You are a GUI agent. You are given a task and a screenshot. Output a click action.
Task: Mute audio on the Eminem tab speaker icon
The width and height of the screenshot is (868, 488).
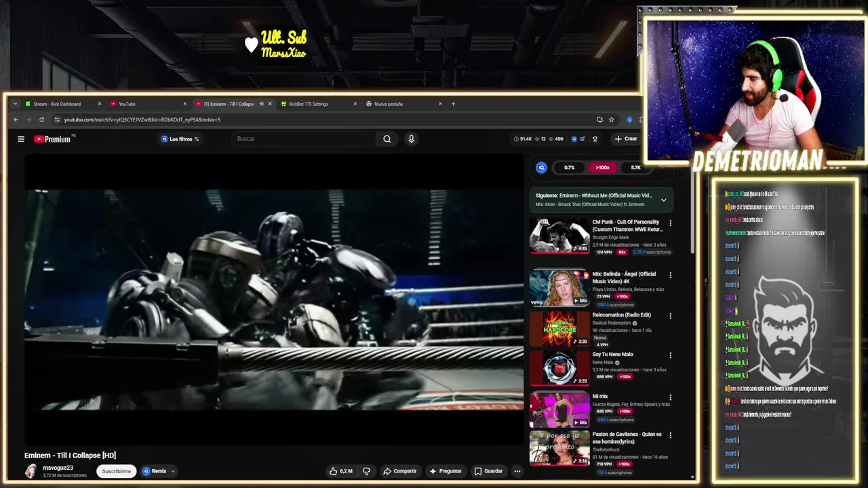[x=261, y=104]
